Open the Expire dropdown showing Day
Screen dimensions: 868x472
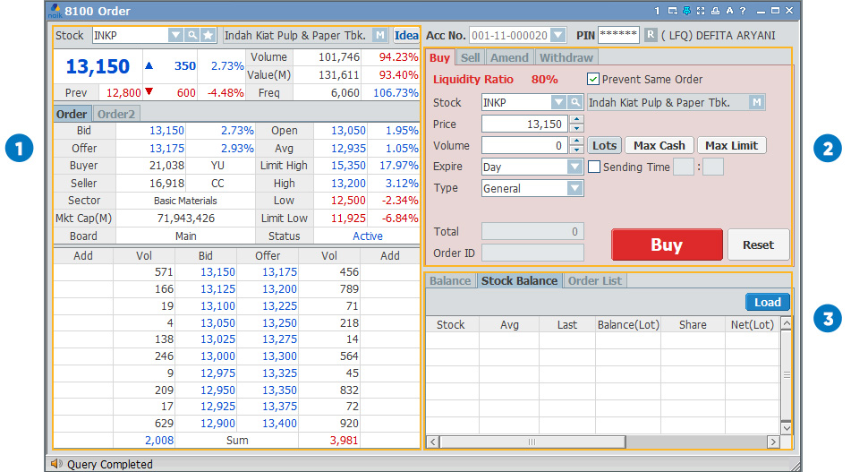[x=574, y=167]
